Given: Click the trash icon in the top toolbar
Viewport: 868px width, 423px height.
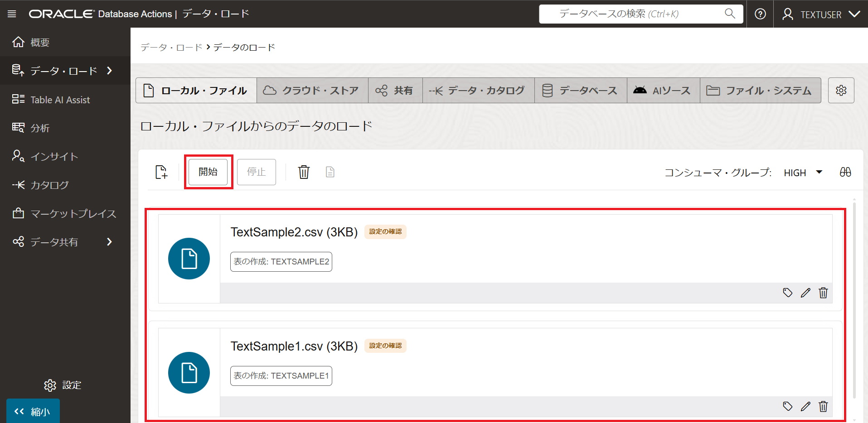Looking at the screenshot, I should pyautogui.click(x=304, y=172).
